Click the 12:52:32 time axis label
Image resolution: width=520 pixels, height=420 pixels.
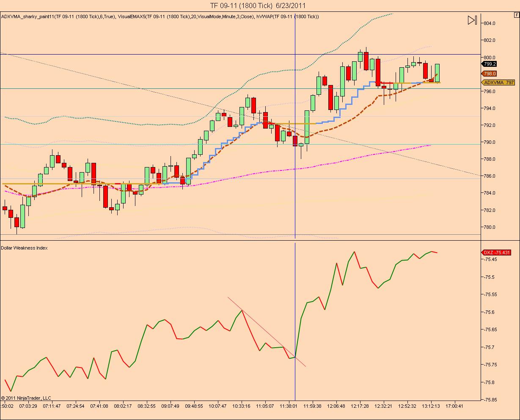click(407, 406)
